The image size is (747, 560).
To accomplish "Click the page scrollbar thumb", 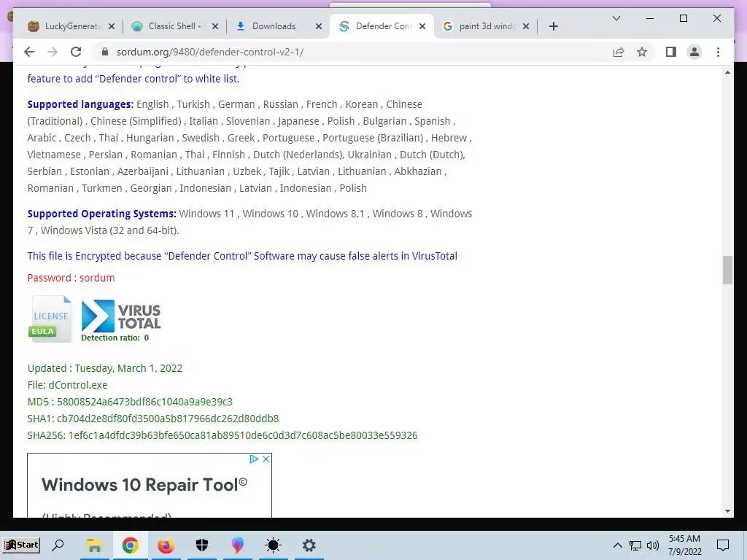I will 727,270.
